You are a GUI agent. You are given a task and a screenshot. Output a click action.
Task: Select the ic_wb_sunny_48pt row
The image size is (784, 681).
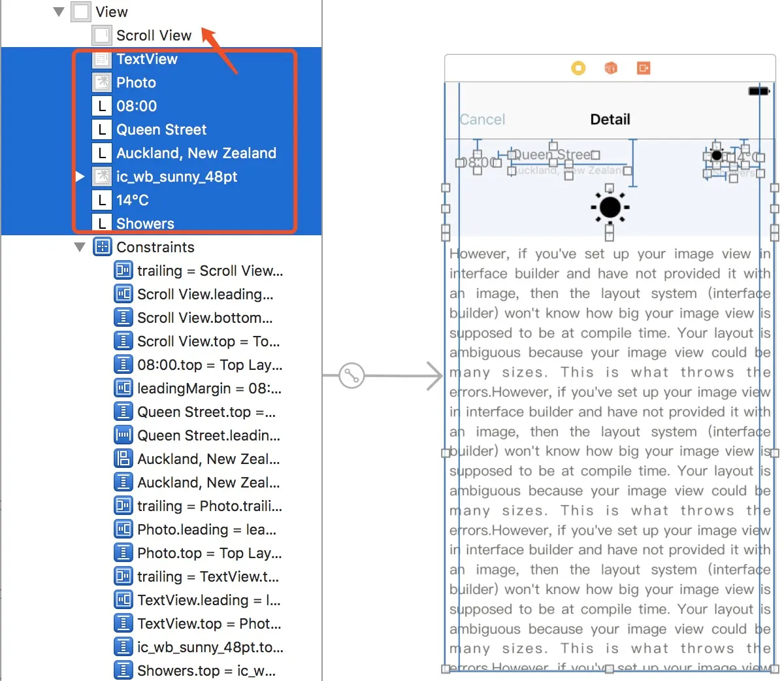[161, 176]
